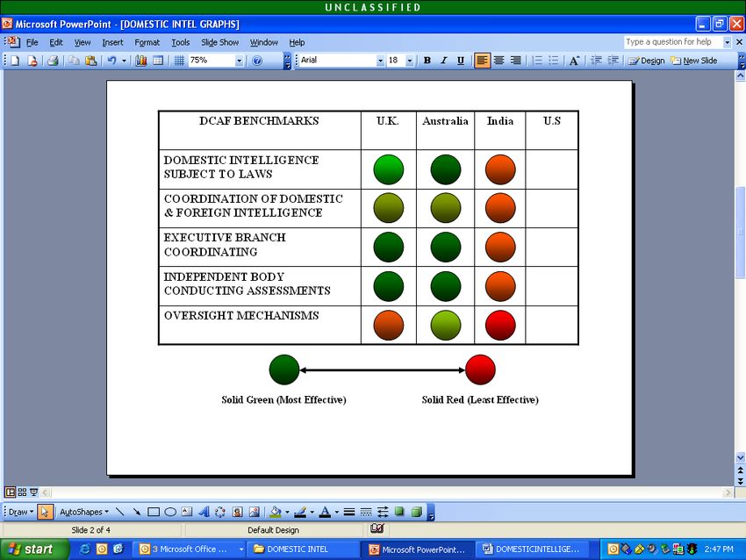Screen dimensions: 746x560
Task: Open the 75% zoom dropdown
Action: (239, 61)
